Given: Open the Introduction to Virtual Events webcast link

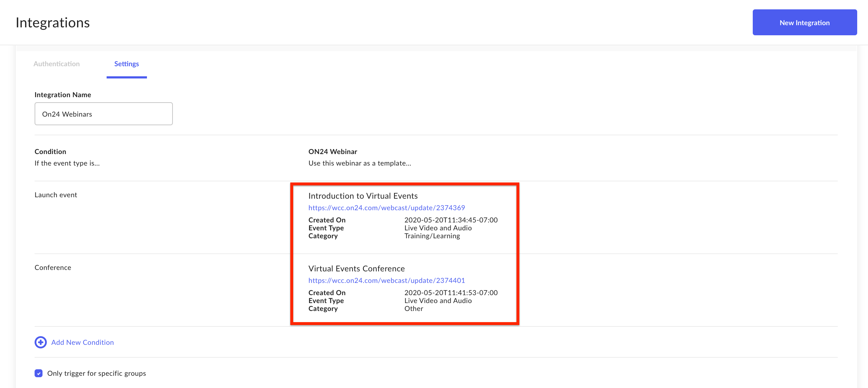Looking at the screenshot, I should [x=386, y=207].
